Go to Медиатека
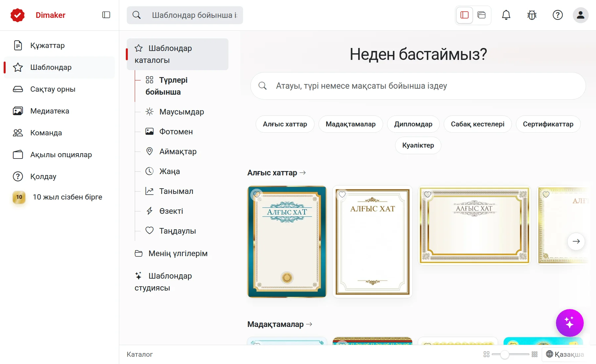This screenshot has height=364, width=596. pos(60,111)
